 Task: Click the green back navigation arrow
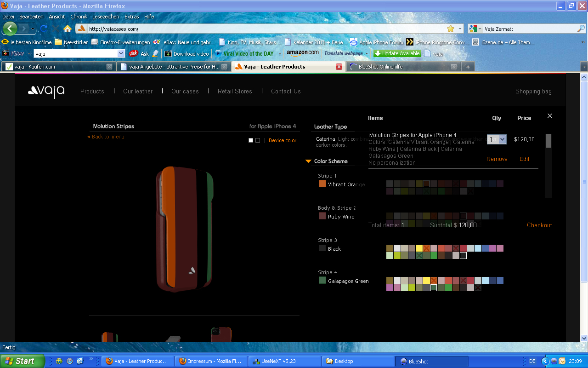point(10,29)
